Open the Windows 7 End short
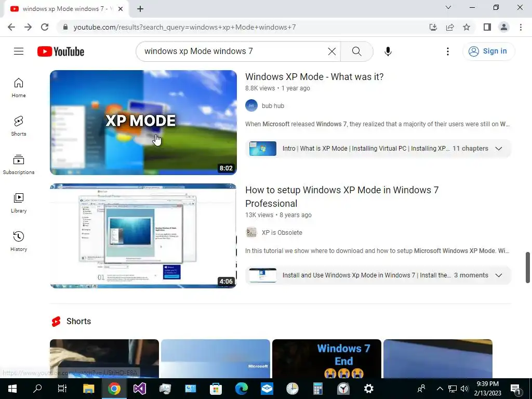 (x=326, y=358)
